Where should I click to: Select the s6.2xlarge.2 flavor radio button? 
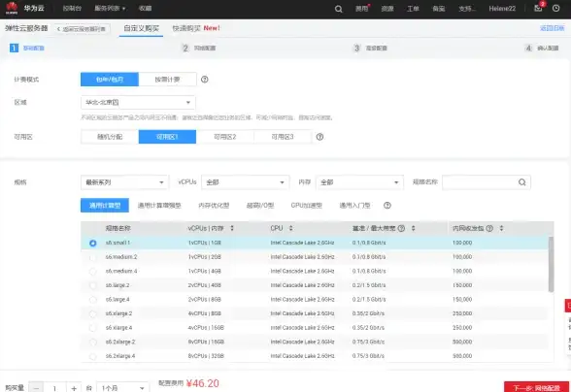[93, 343]
